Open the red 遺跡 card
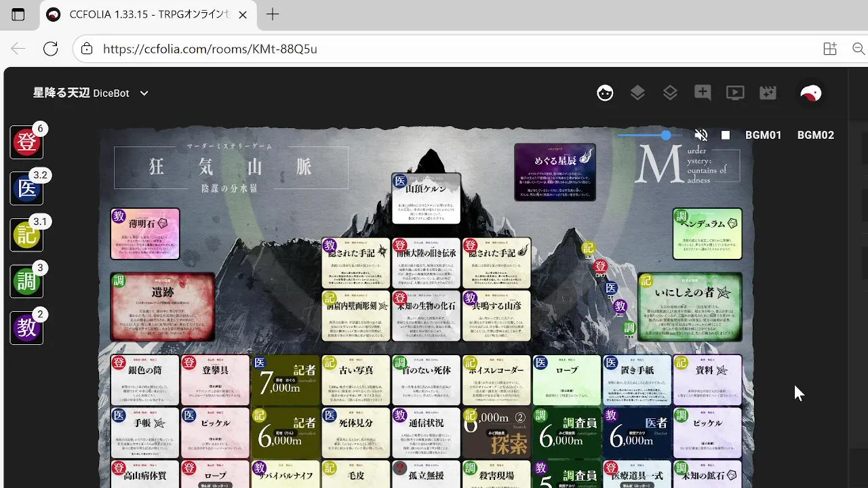Viewport: 868px width, 488px height. [163, 307]
